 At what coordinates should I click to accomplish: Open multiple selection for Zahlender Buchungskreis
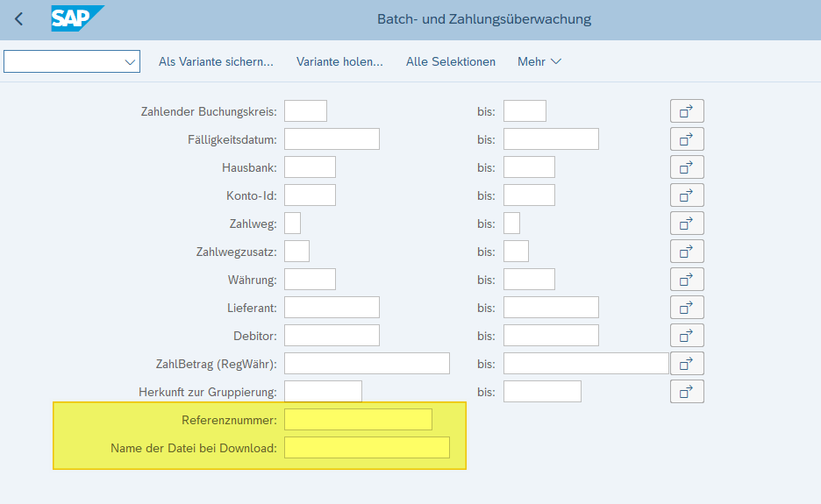coord(687,111)
